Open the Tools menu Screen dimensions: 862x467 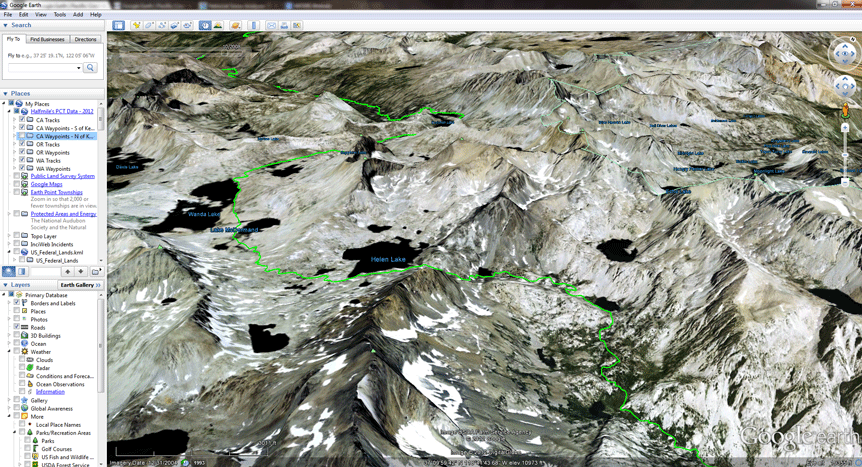(60, 15)
